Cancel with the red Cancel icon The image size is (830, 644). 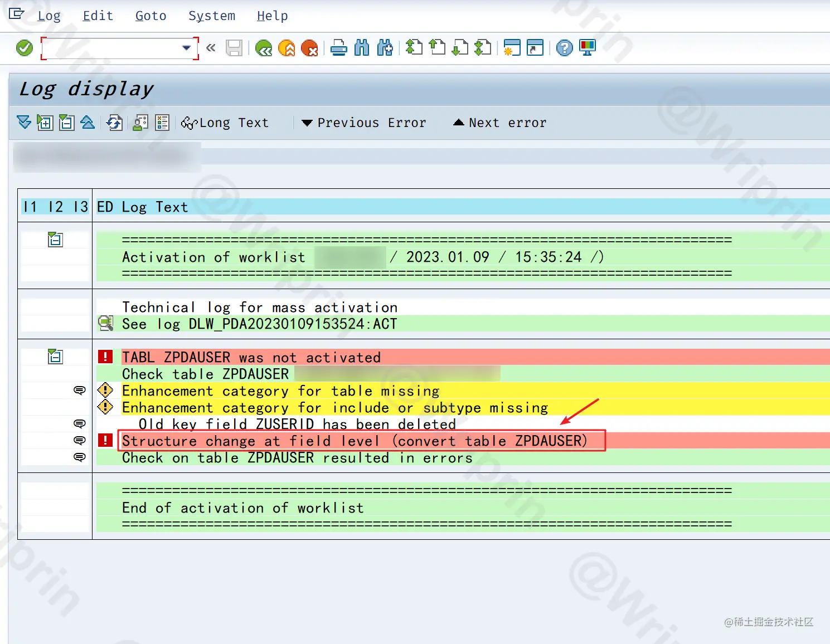[x=309, y=48]
